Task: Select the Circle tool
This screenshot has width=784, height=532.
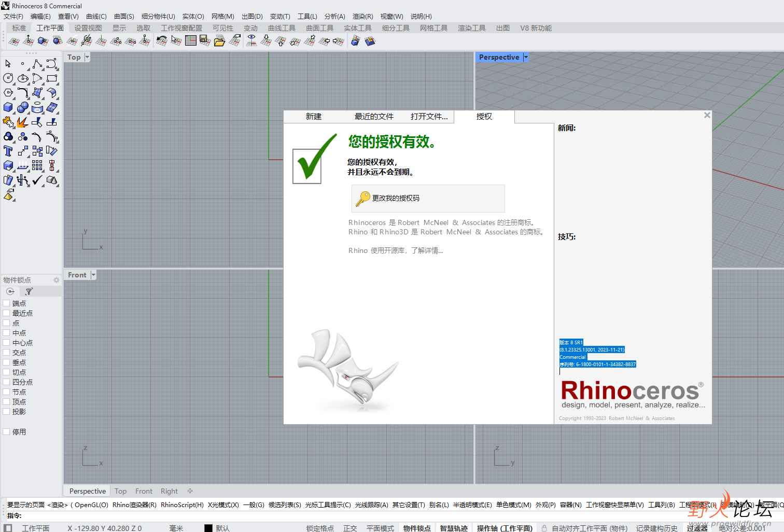Action: pos(8,78)
